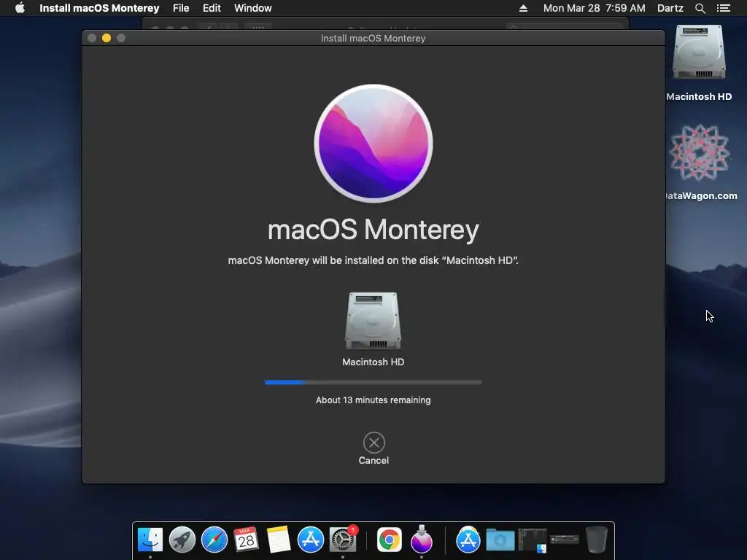
Task: Cancel the macOS Monterey installation
Action: pos(373,448)
